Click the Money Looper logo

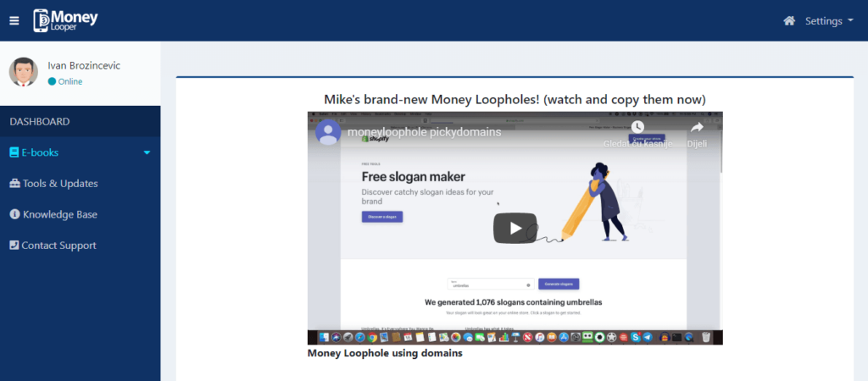tap(65, 20)
